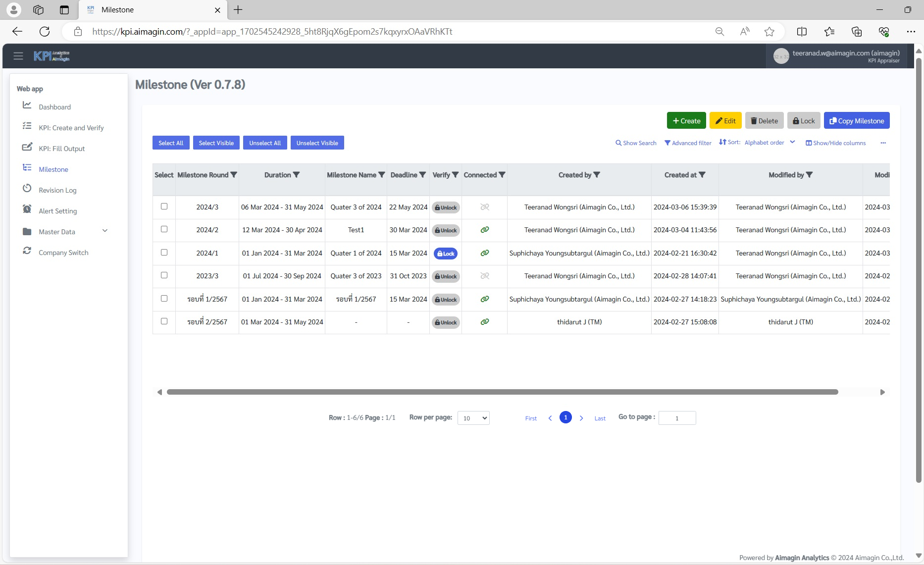Viewport: 924px width, 565px height.
Task: Click broken link icon for 2024/3 row
Action: 484,207
